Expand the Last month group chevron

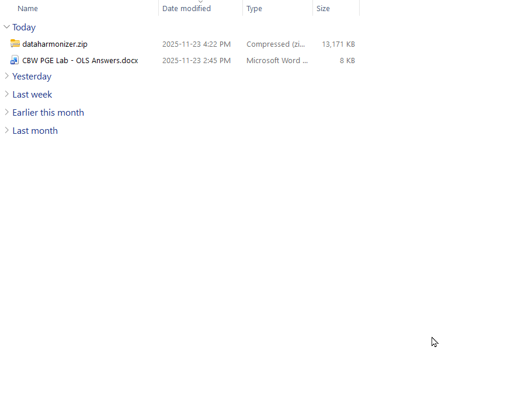(x=6, y=130)
